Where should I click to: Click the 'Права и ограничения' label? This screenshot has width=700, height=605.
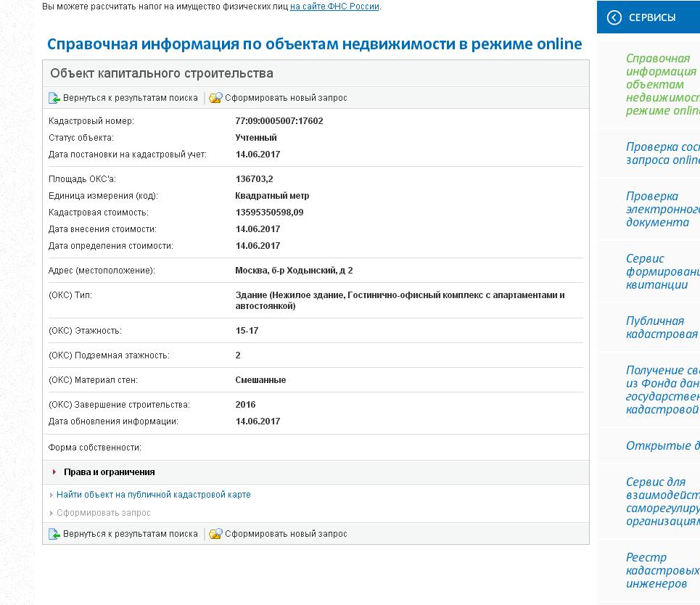click(x=110, y=472)
